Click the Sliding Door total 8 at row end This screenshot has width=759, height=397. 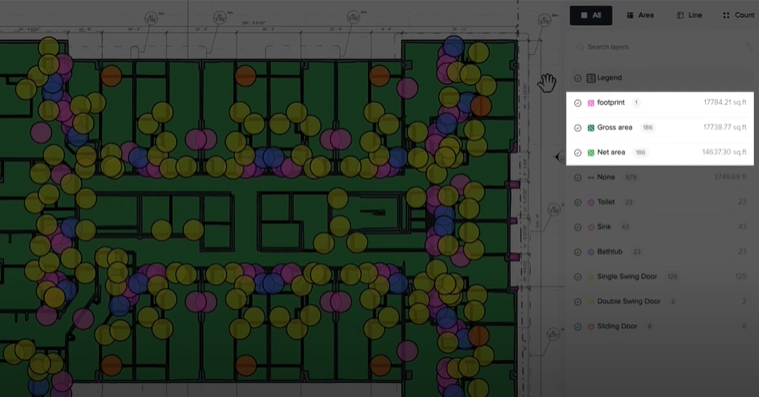coord(744,326)
